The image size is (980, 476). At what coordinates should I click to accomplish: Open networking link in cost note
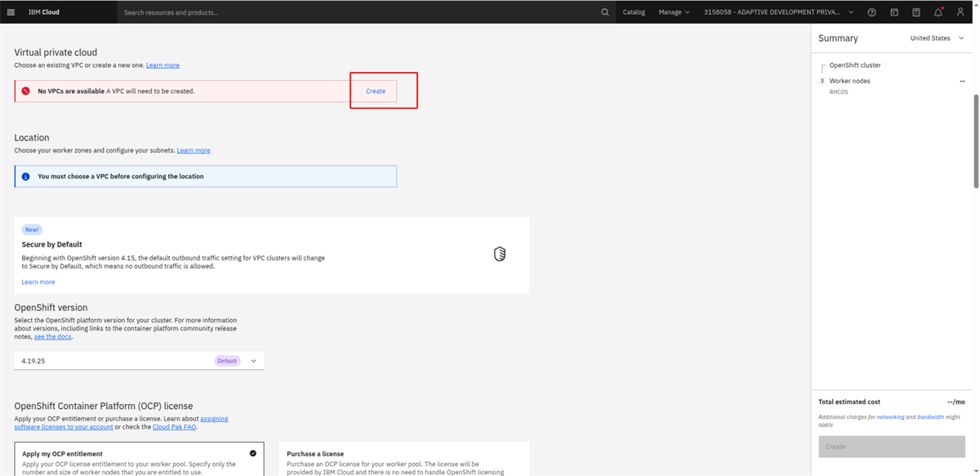pos(890,417)
